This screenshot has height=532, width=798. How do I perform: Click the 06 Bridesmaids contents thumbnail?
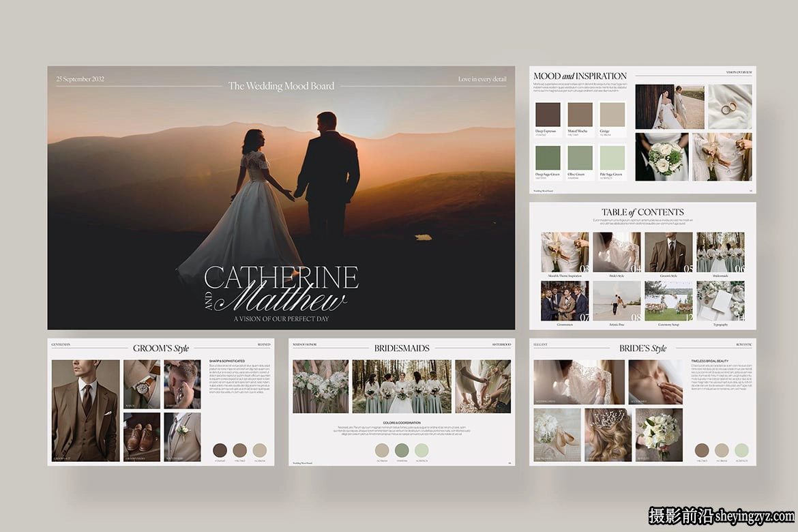point(721,252)
